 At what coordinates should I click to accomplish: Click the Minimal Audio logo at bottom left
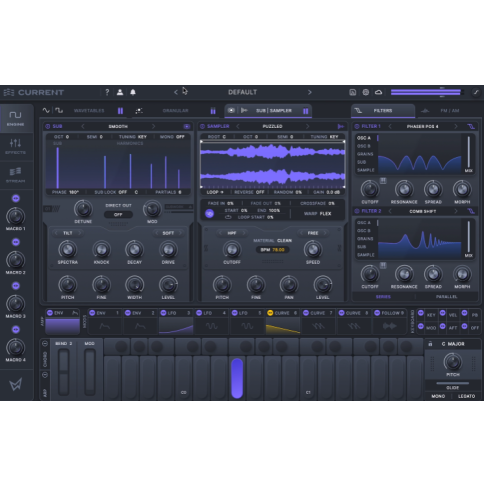(16, 384)
